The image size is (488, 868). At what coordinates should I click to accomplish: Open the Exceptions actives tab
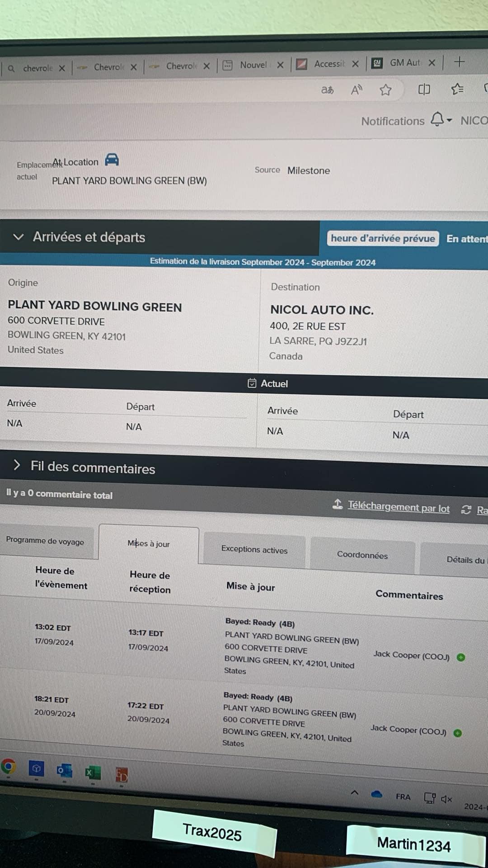pos(254,549)
